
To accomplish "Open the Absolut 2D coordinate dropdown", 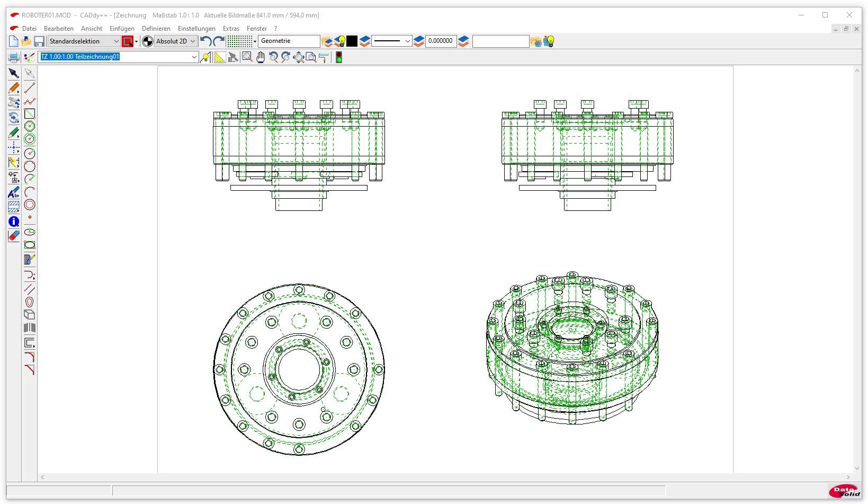I will point(176,41).
